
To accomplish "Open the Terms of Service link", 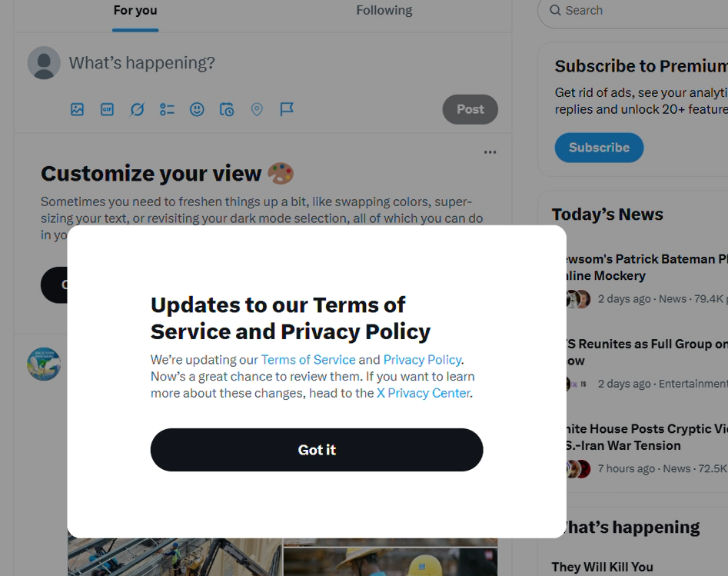I will 308,359.
